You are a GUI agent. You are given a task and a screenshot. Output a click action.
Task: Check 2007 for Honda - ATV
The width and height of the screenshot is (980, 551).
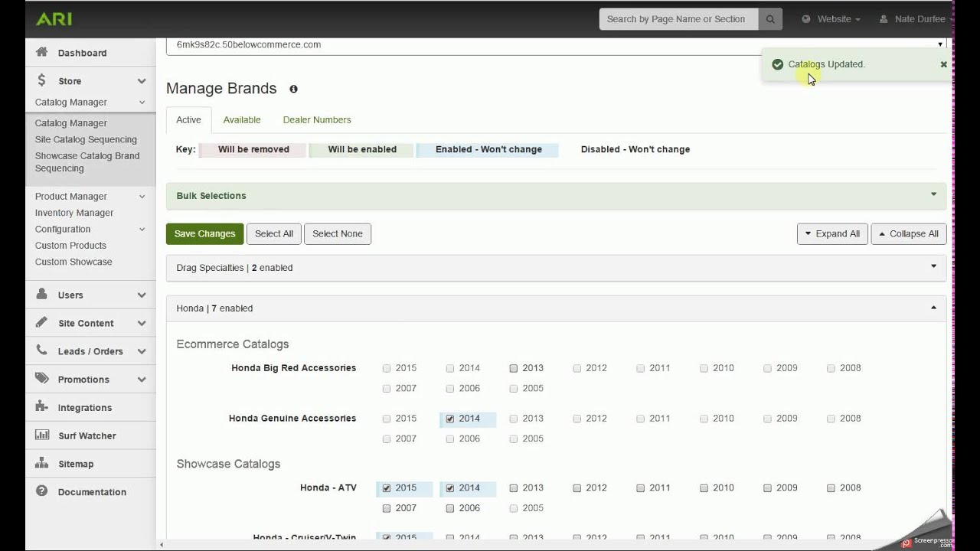click(x=387, y=508)
